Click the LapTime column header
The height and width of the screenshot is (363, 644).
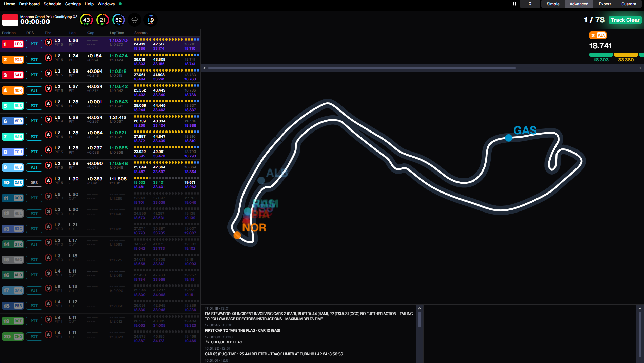point(117,33)
